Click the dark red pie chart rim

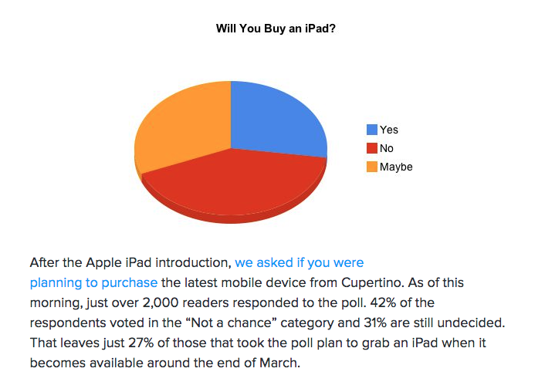coord(233,218)
